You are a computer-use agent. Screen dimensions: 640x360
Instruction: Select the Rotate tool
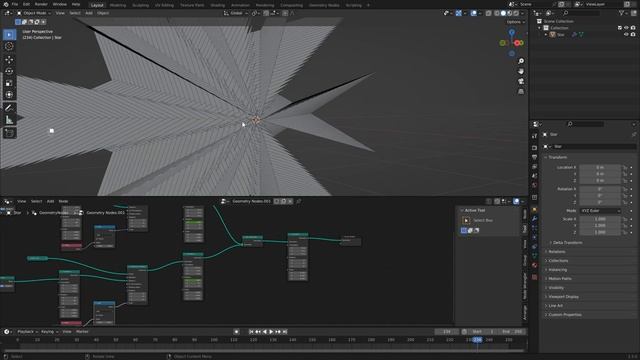coord(9,71)
